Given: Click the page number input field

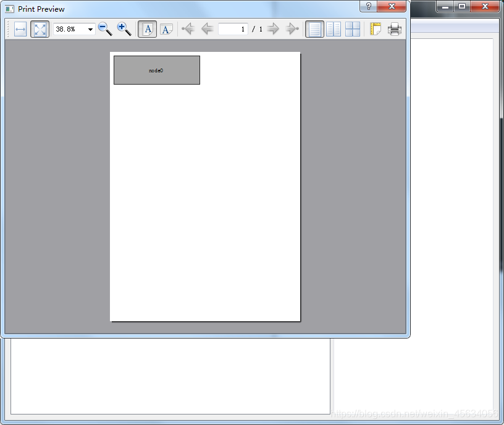Looking at the screenshot, I should click(x=233, y=29).
